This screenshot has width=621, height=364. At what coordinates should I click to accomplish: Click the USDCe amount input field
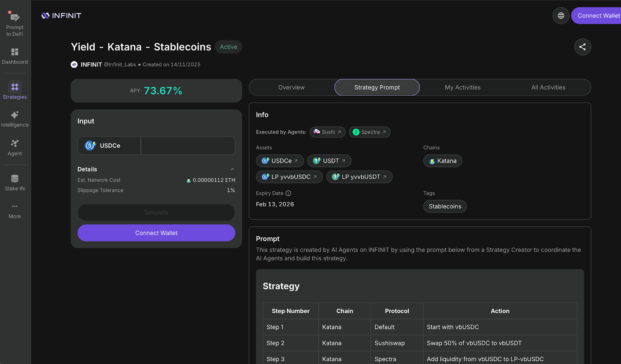(x=188, y=145)
